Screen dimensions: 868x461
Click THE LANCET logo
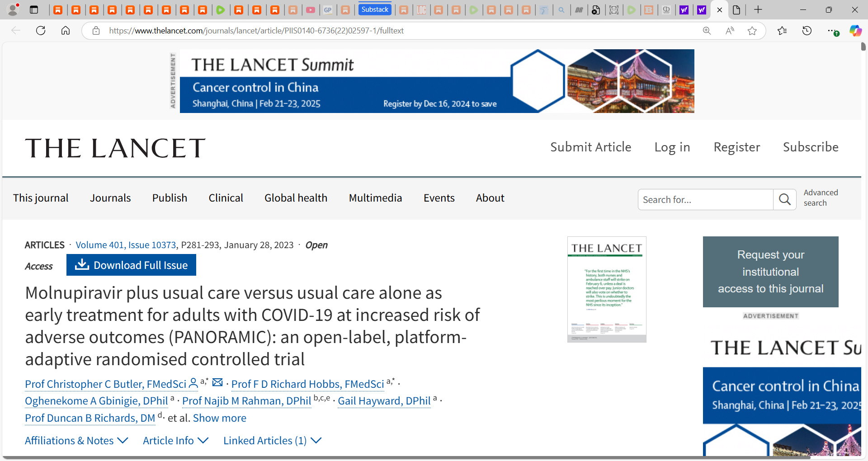pyautogui.click(x=115, y=148)
